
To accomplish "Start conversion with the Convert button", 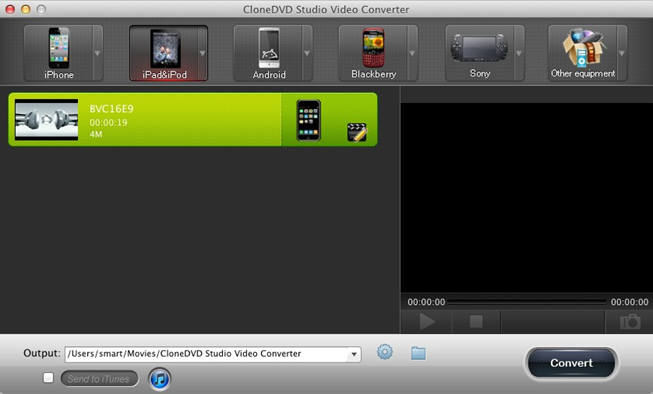I will point(571,363).
